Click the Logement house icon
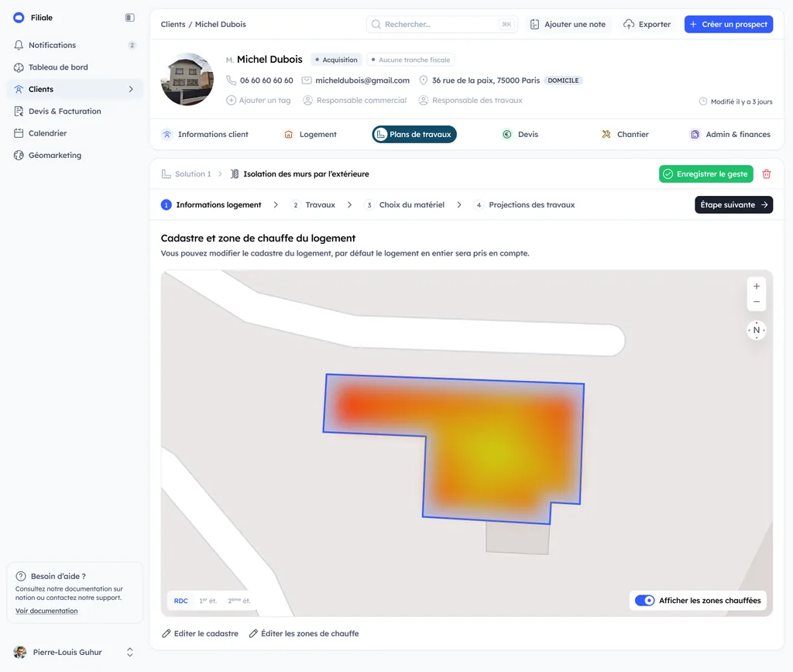The height and width of the screenshot is (672, 793). pos(288,135)
